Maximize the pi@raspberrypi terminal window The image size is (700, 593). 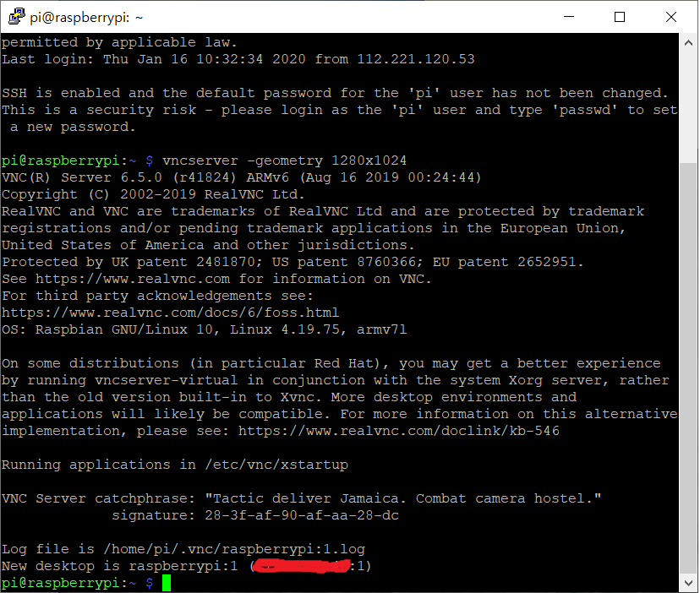point(619,17)
